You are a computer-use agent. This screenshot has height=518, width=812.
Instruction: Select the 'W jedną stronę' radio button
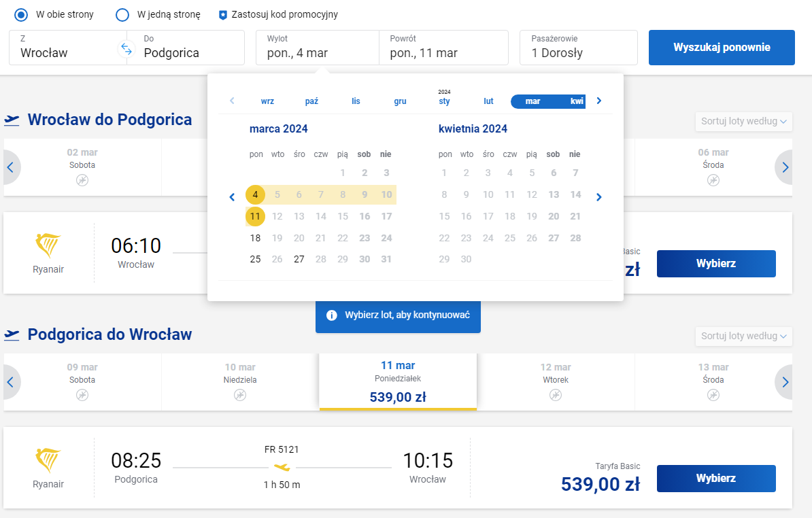coord(122,15)
